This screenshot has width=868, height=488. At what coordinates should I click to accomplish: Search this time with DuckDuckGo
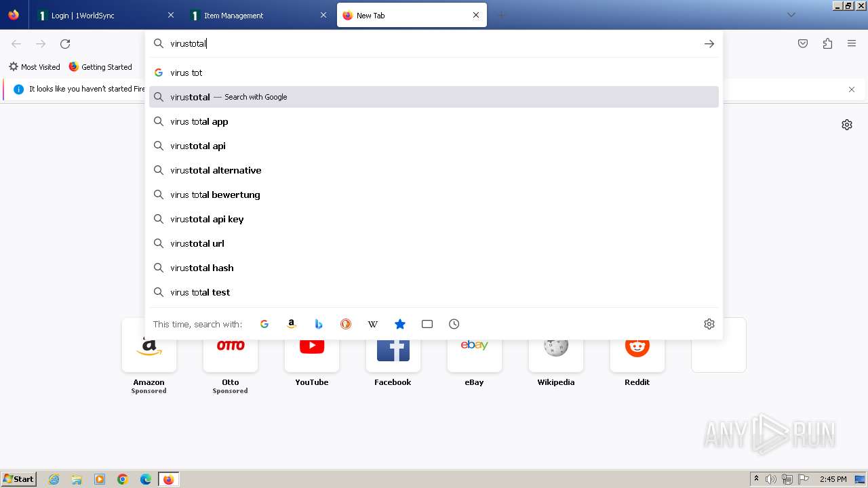point(346,324)
